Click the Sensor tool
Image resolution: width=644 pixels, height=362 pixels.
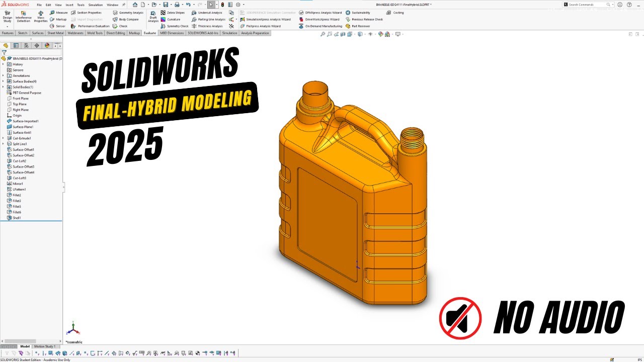(x=57, y=26)
